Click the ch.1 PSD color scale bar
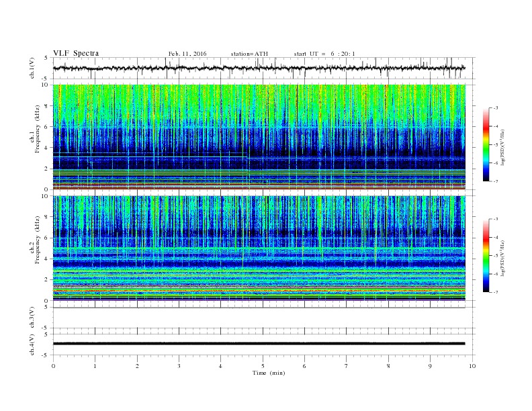Screen dimensions: 532x411 (x=486, y=144)
